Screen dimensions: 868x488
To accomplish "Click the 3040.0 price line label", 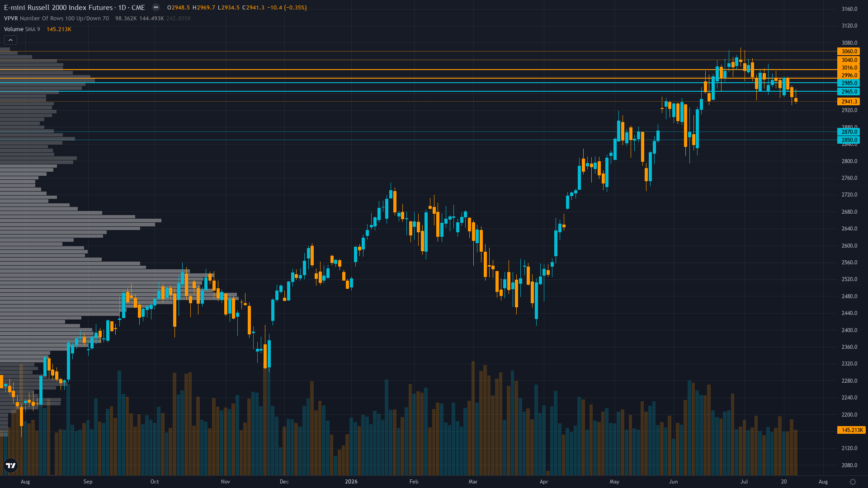I will (x=849, y=60).
